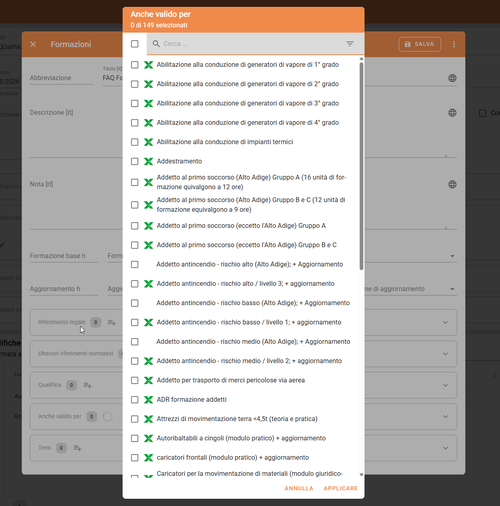
Task: Click the green X icon beside Addestramento
Action: pyautogui.click(x=148, y=161)
